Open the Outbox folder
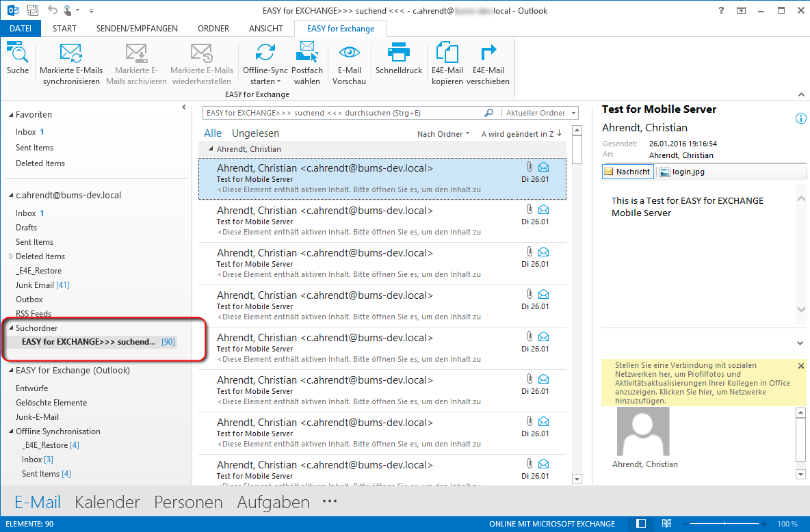Image resolution: width=810 pixels, height=532 pixels. [x=29, y=300]
